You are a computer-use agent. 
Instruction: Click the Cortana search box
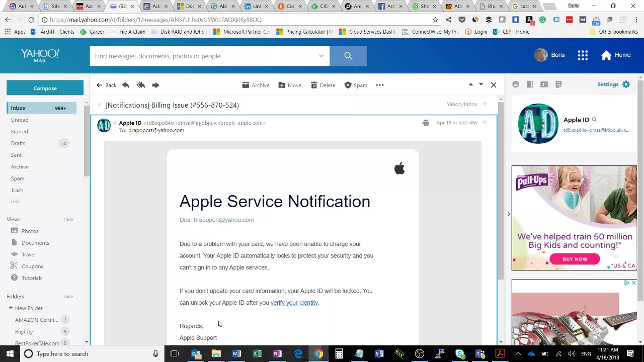(x=92, y=354)
